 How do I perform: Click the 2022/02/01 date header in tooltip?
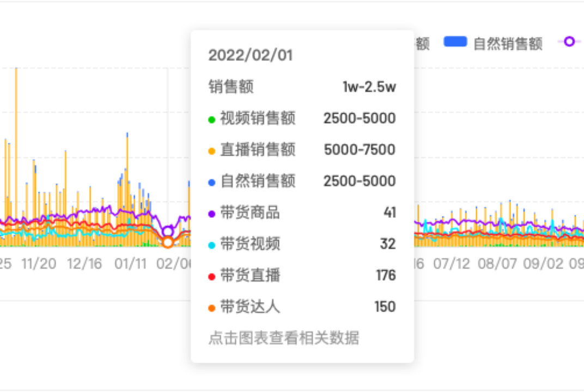pyautogui.click(x=250, y=55)
